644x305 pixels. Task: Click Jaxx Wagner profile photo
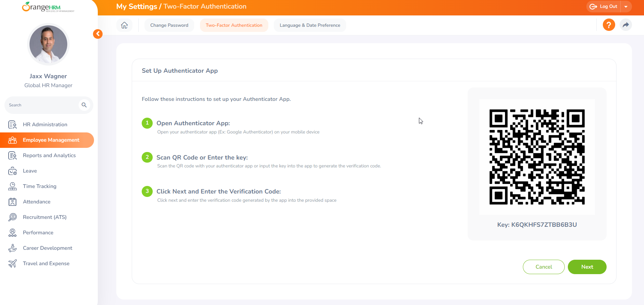coord(48,44)
